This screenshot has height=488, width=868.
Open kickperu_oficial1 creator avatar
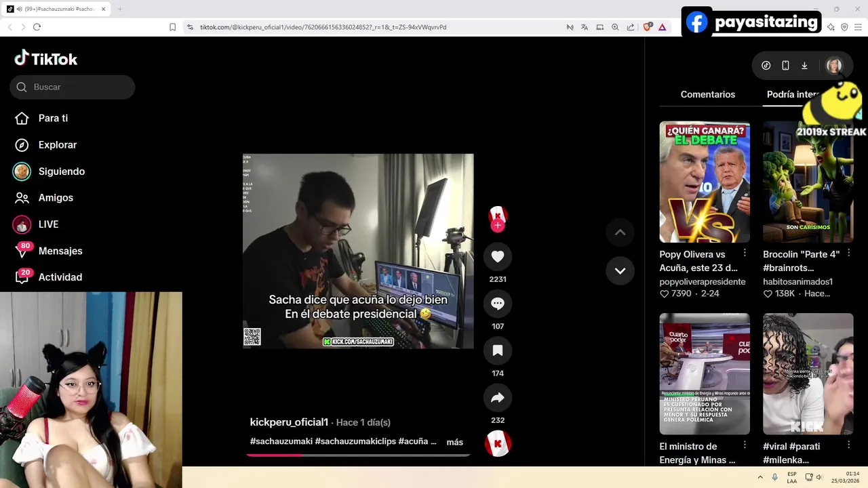pos(498,216)
